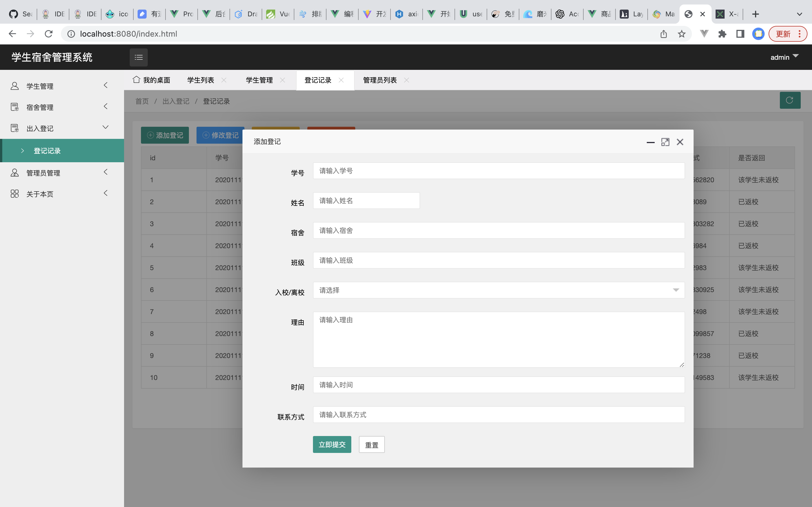Close the 添加登记 dialog
Viewport: 812px width, 507px height.
[680, 142]
